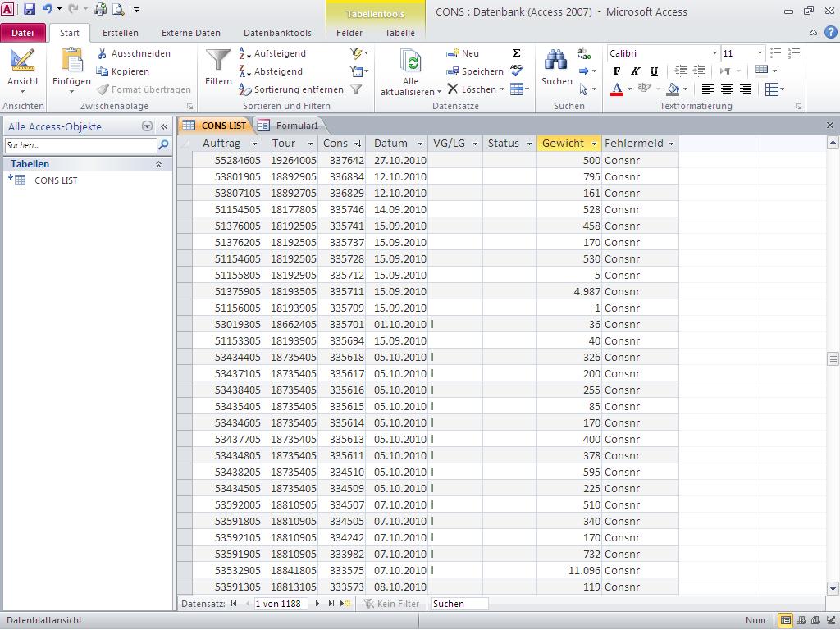Switch to the Erstellen ribbon tab
The width and height of the screenshot is (840, 630).
click(120, 33)
